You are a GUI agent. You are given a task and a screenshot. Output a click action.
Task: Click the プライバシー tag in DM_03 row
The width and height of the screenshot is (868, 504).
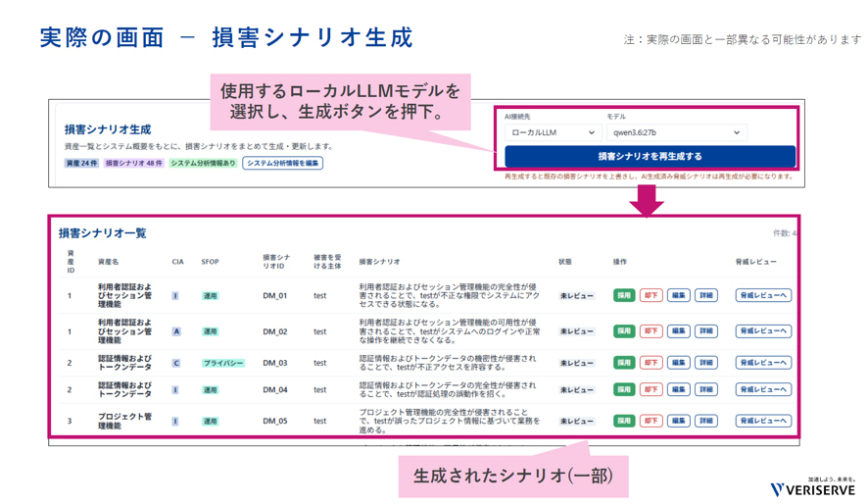pos(223,364)
